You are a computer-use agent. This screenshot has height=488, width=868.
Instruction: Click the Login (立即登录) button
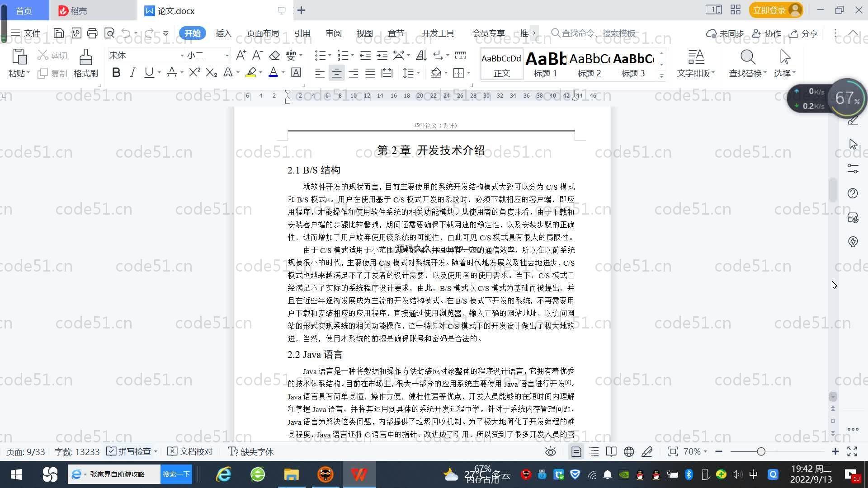pos(776,10)
